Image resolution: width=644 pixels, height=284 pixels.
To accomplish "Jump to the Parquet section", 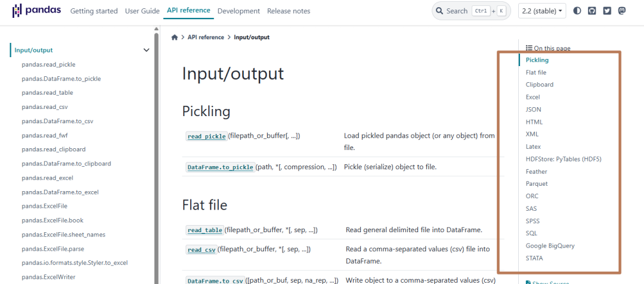I will [537, 183].
